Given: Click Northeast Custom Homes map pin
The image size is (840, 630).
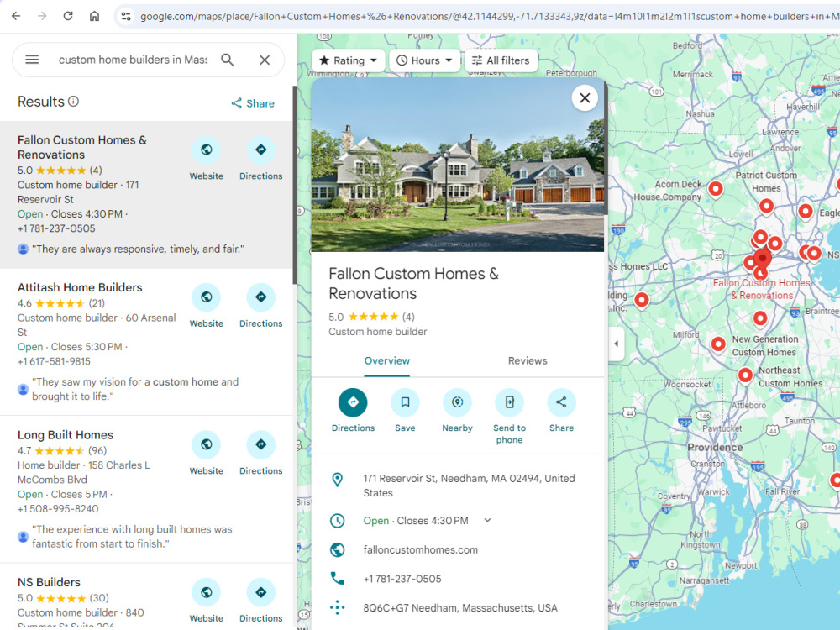Looking at the screenshot, I should 745,375.
